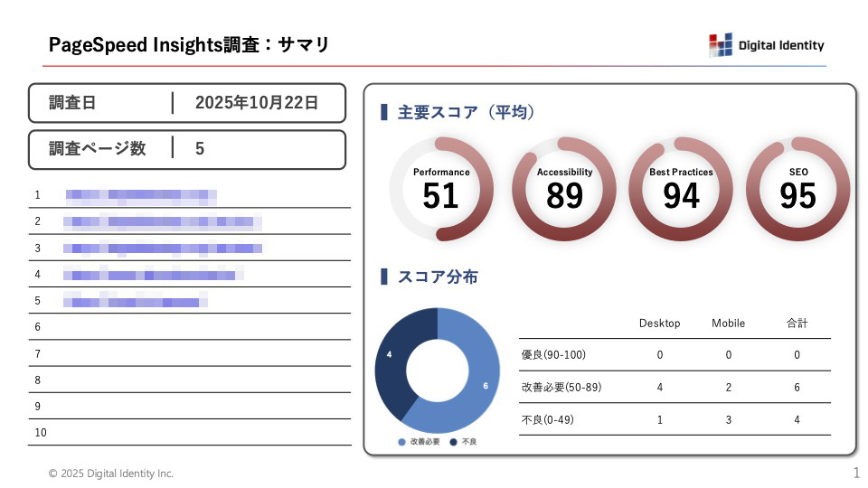Image resolution: width=868 pixels, height=488 pixels.
Task: Click the '改善必要(50-89)' row label
Action: [x=561, y=388]
